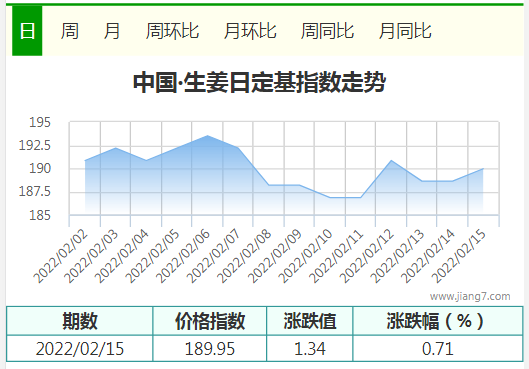Click the chart peak point at 2022/02/06
This screenshot has width=529, height=369.
click(207, 136)
